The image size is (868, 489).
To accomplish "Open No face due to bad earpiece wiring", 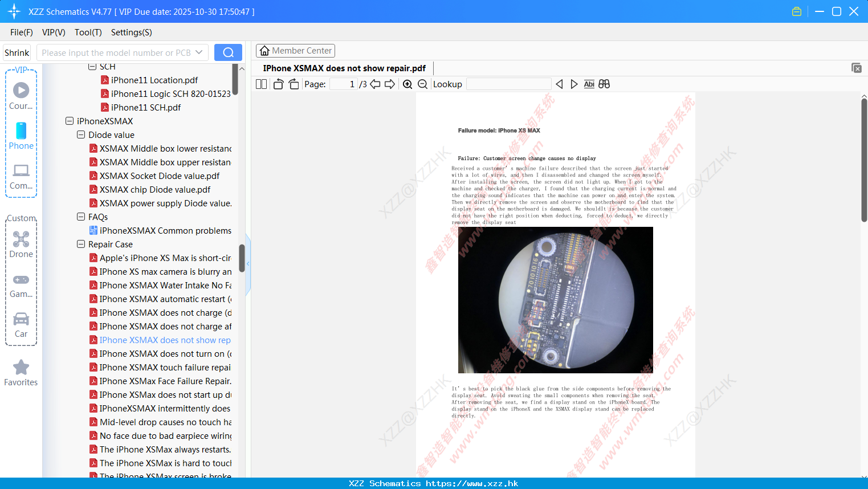I will [160, 435].
